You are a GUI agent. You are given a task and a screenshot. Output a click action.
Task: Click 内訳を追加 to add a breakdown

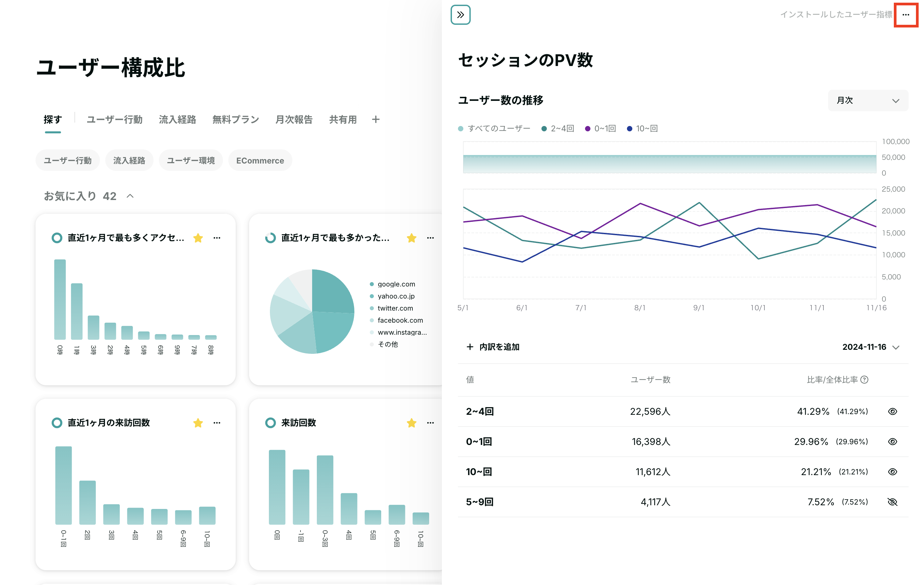(493, 347)
